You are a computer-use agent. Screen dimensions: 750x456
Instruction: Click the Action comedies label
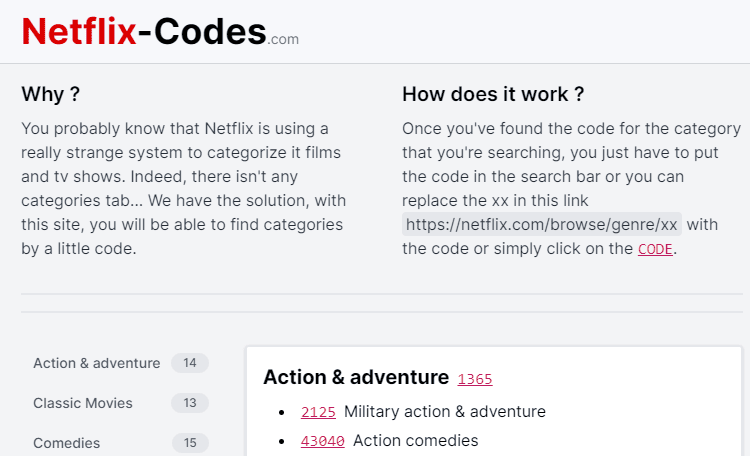click(416, 441)
